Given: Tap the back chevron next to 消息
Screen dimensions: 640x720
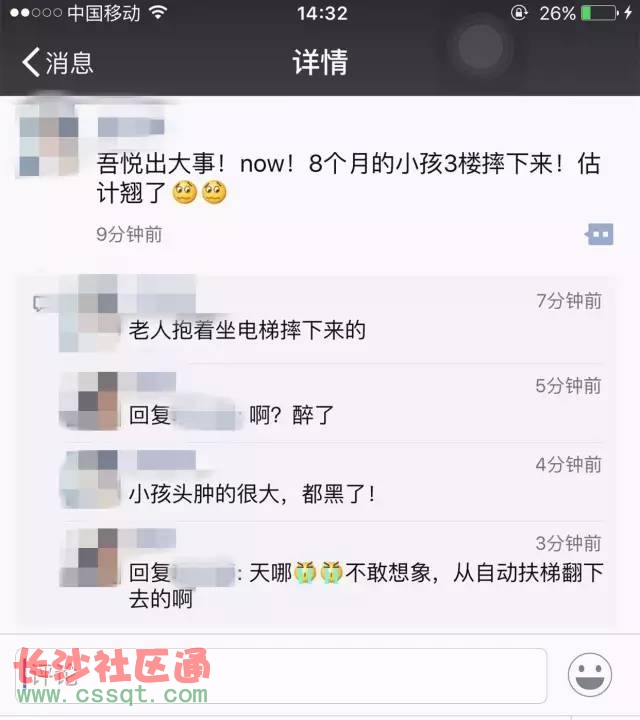Looking at the screenshot, I should coord(31,62).
